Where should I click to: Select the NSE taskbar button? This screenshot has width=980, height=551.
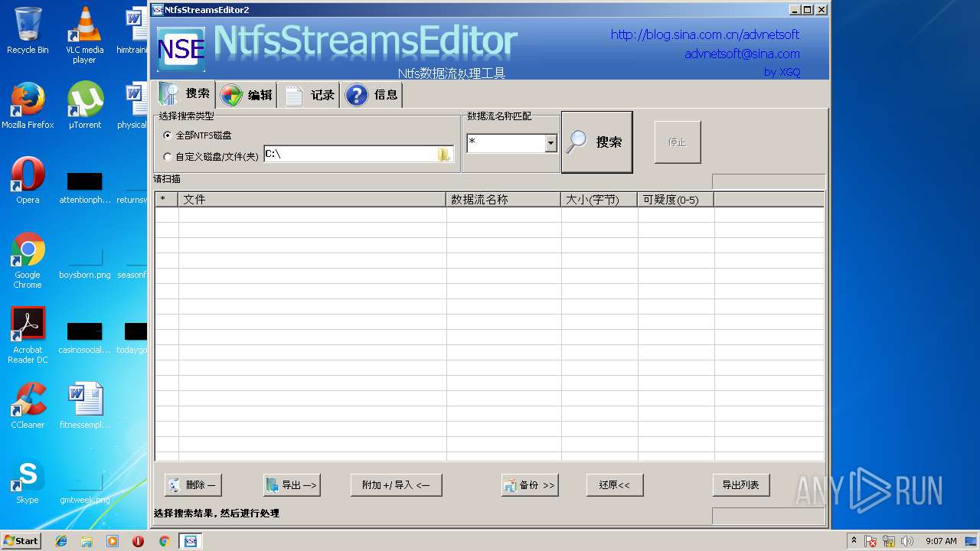190,541
